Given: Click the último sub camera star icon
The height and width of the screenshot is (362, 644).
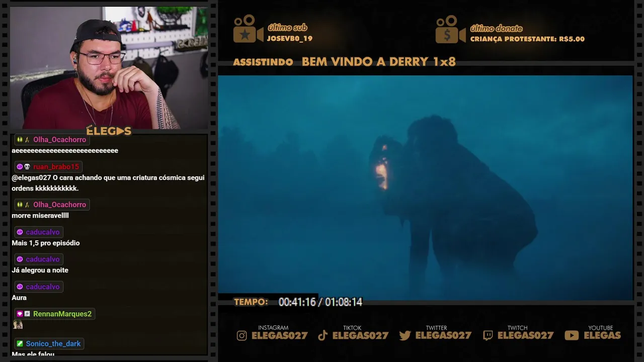Looking at the screenshot, I should [x=248, y=29].
